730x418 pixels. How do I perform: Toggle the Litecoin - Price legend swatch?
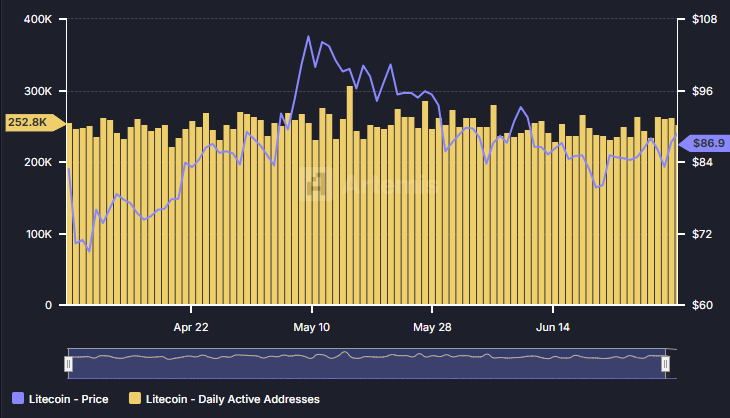pyautogui.click(x=18, y=398)
